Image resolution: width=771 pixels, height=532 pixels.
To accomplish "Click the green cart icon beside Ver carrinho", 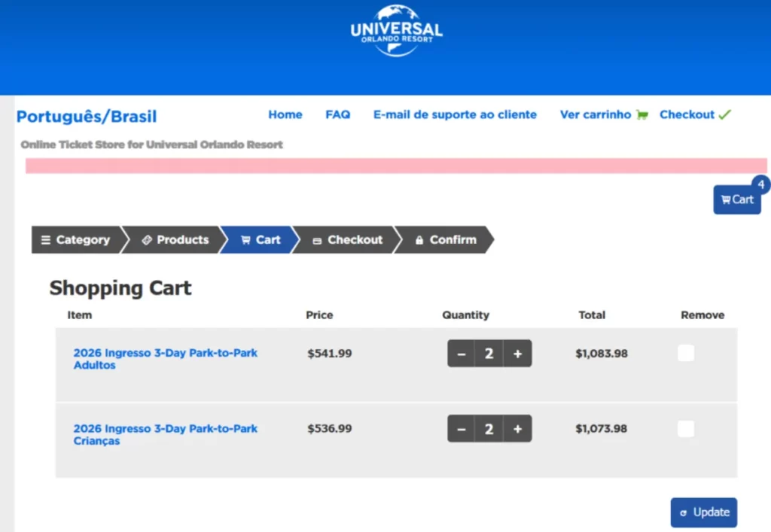I will coord(641,114).
